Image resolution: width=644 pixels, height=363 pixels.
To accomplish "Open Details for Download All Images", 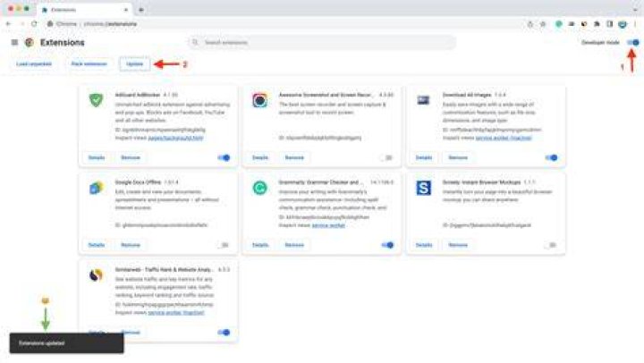I will [x=424, y=157].
